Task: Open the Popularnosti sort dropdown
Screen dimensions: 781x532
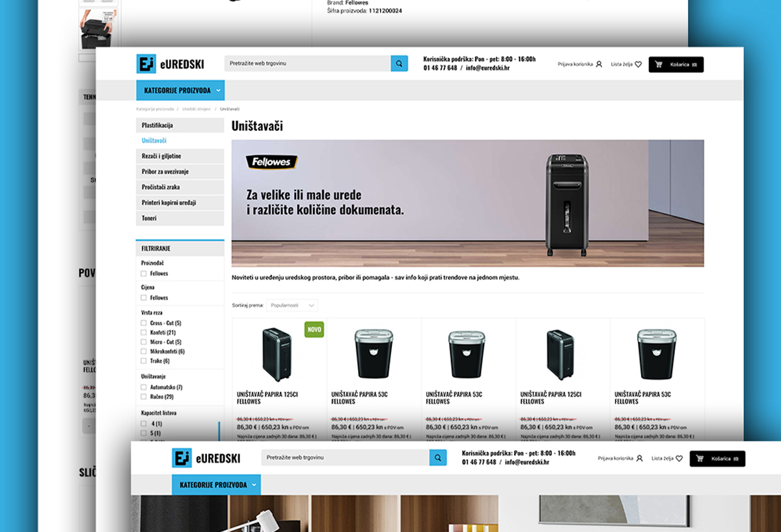Action: [292, 305]
